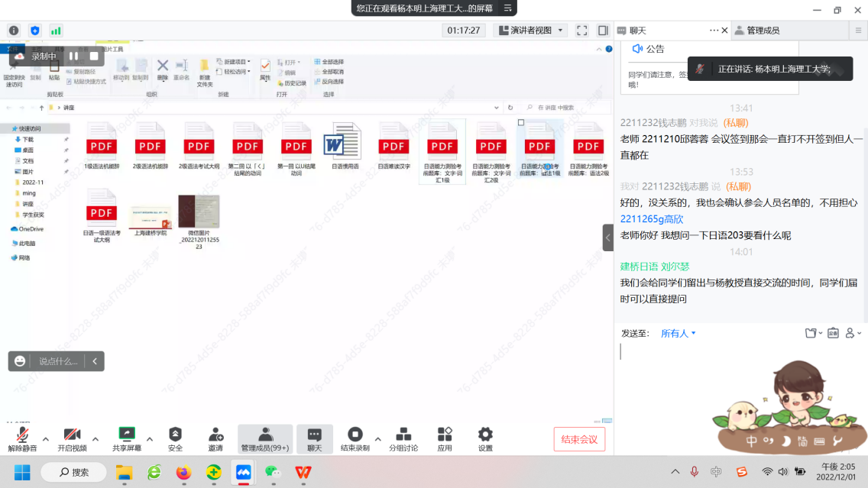Toggle the side panel layout button
Viewport: 868px width, 488px height.
603,31
